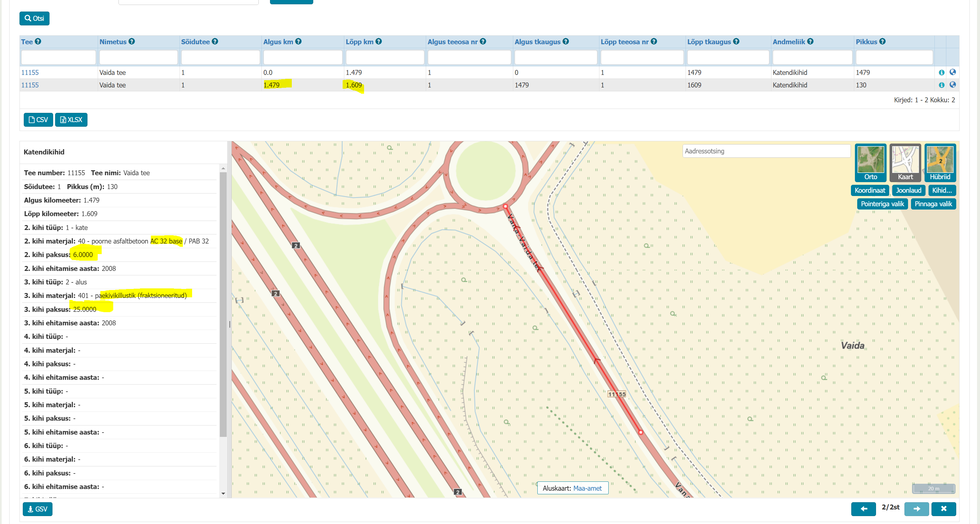Click the '2. kihi paksus: 6.0000' row

pos(120,255)
